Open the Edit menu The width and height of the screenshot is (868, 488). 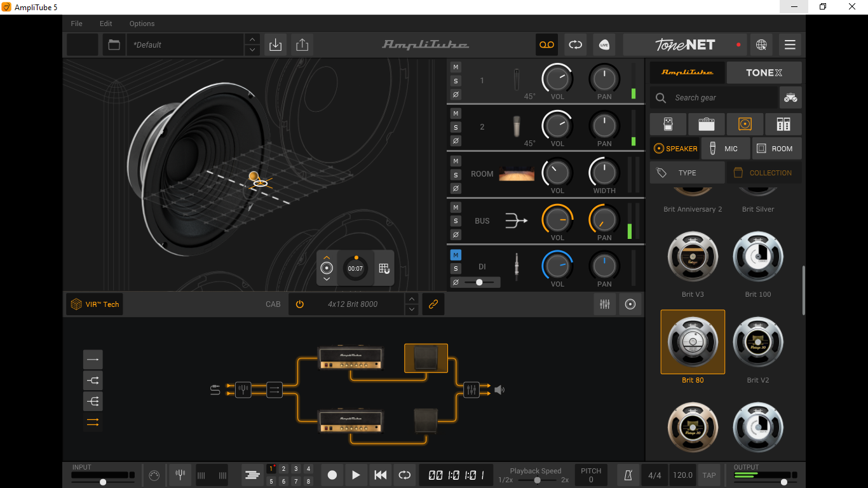click(106, 24)
